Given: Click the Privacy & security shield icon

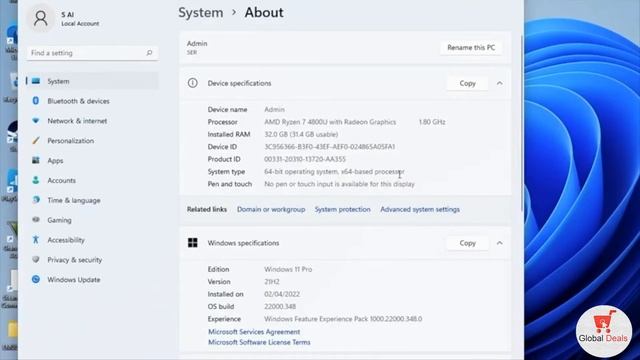Looking at the screenshot, I should pos(36,260).
